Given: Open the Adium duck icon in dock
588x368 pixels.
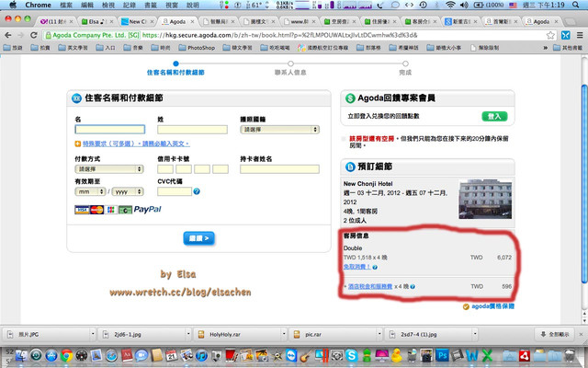Looking at the screenshot, I should click(396, 355).
